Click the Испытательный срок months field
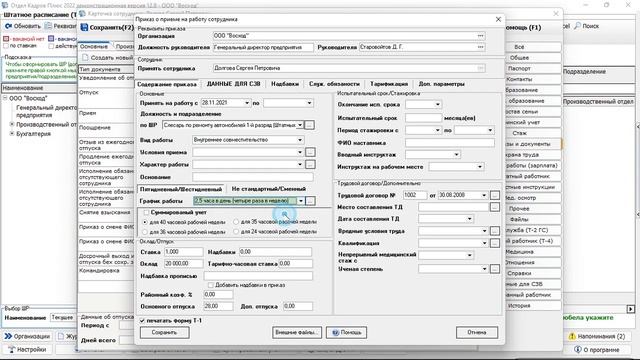 [423, 118]
